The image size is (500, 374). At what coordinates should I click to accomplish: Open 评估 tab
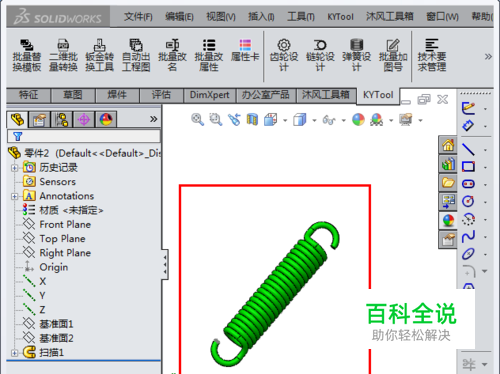click(x=161, y=95)
